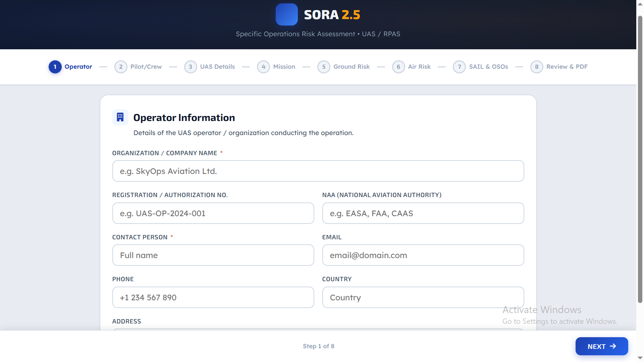Screen dimensions: 644x362
Task: Open step 4 Mission
Action: pos(276,67)
